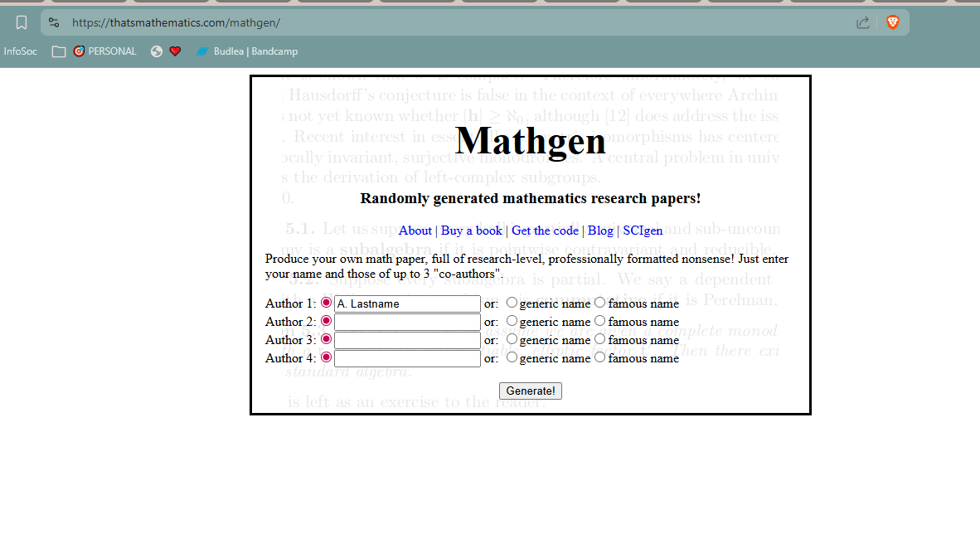Select custom name radio for Author 3
The width and height of the screenshot is (980, 534).
pos(326,340)
